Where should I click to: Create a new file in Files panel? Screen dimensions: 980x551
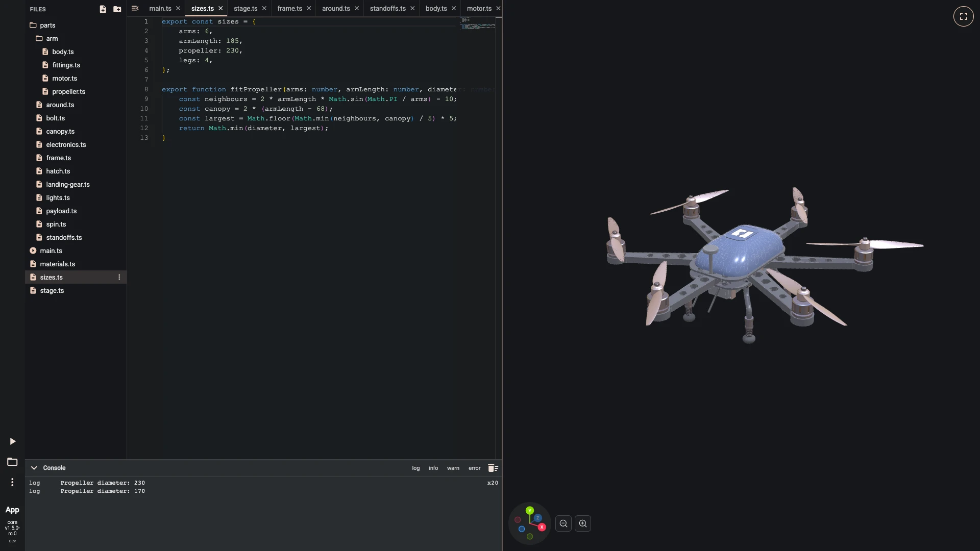pyautogui.click(x=103, y=9)
